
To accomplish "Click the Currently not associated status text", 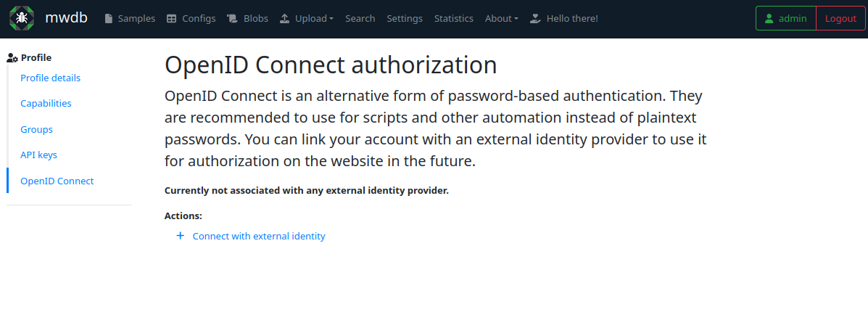I will (307, 191).
